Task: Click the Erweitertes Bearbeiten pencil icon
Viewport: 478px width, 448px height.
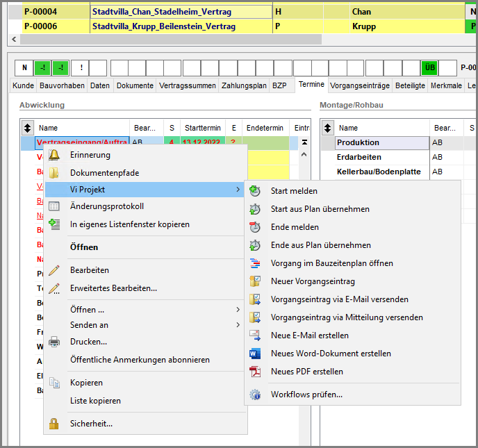Action: coord(54,288)
